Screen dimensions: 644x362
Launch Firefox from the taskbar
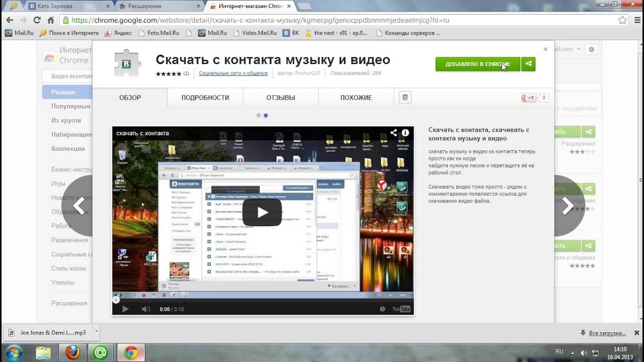click(x=72, y=352)
